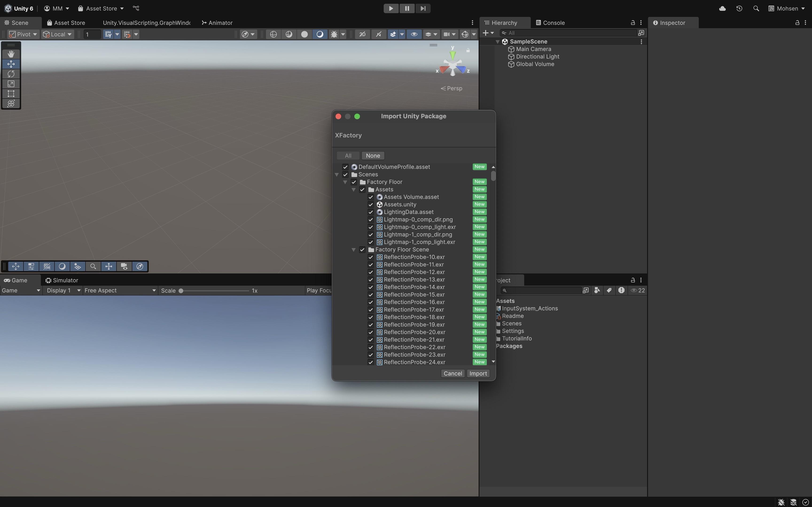Select the Hand view tool
Viewport: 812px width, 507px height.
tap(11, 54)
